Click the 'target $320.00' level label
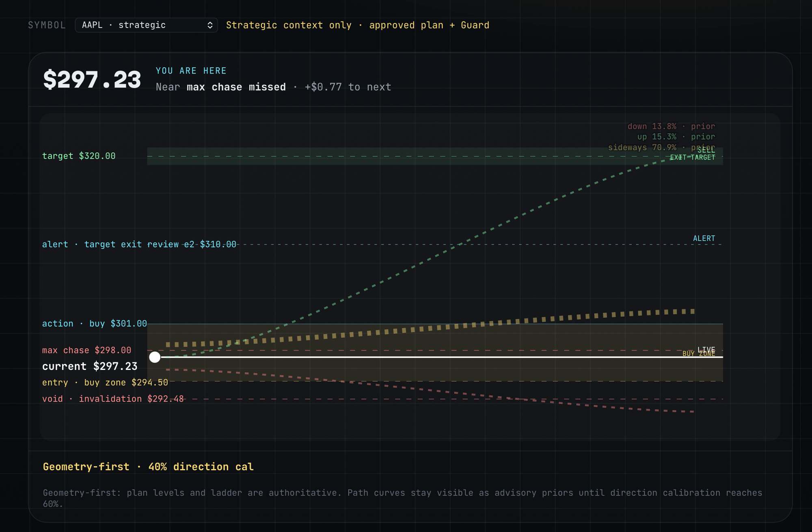Image resolution: width=812 pixels, height=532 pixels. coord(79,156)
